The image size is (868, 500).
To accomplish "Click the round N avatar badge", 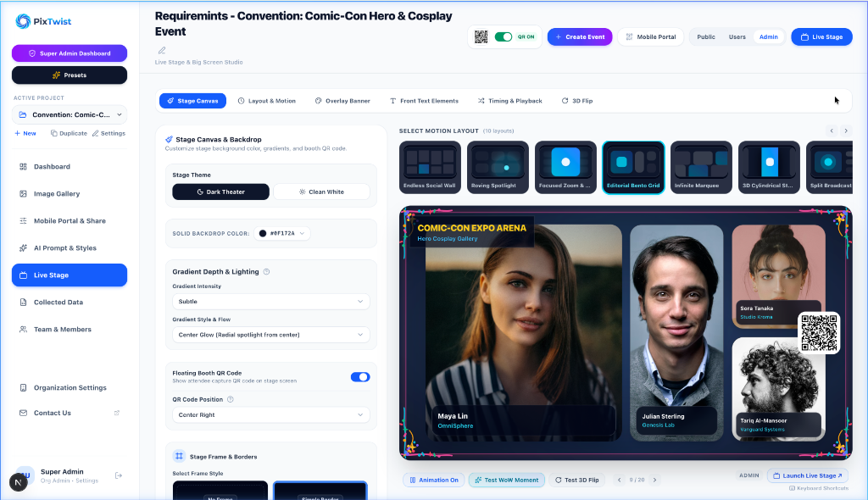I will [x=19, y=482].
